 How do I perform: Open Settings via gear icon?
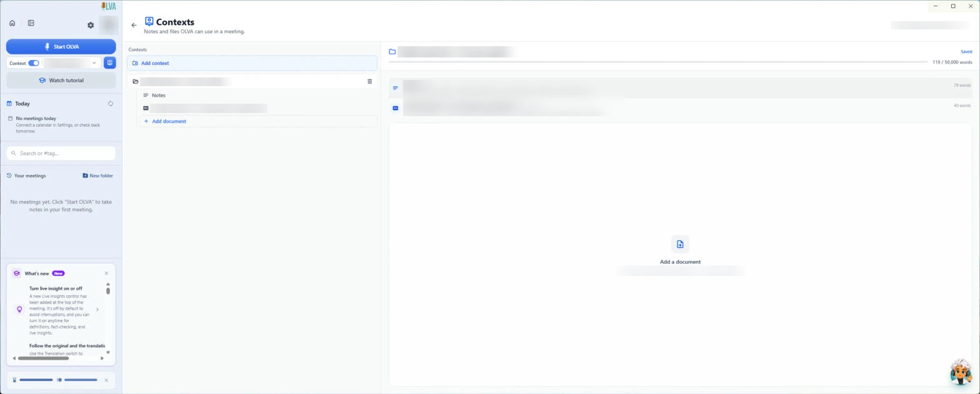[91, 25]
